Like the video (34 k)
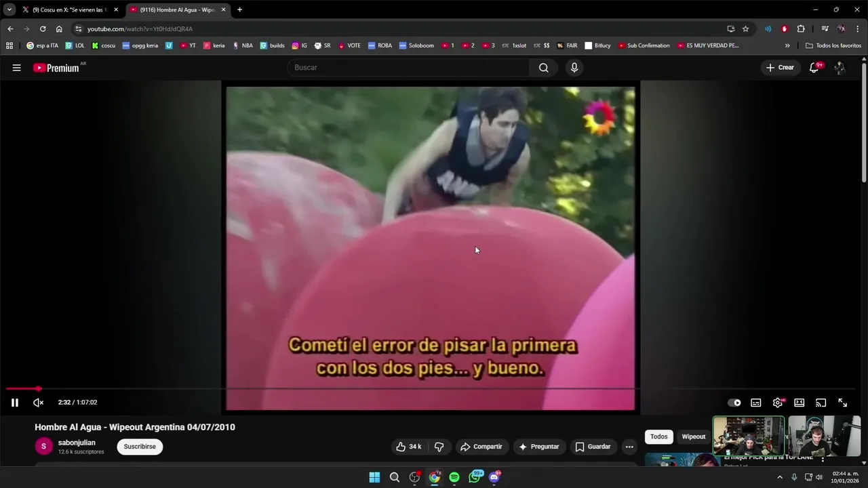868x488 pixels. point(409,447)
